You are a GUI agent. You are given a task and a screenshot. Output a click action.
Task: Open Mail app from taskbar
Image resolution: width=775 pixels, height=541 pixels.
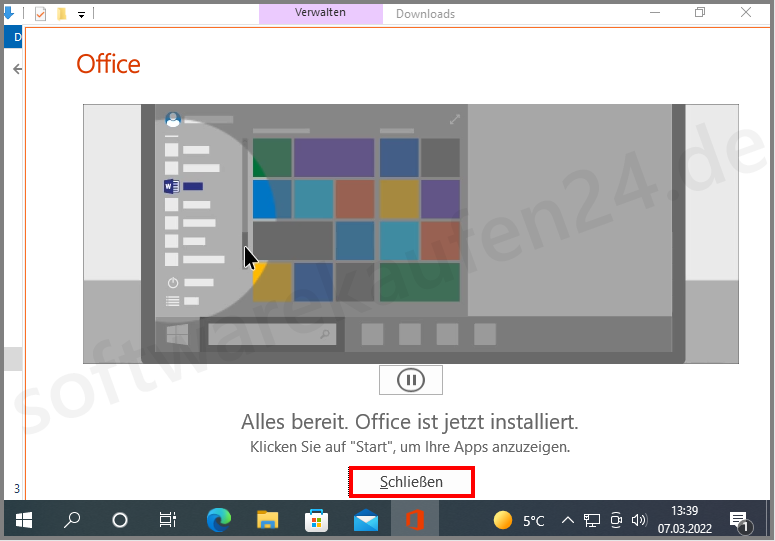[x=366, y=520]
